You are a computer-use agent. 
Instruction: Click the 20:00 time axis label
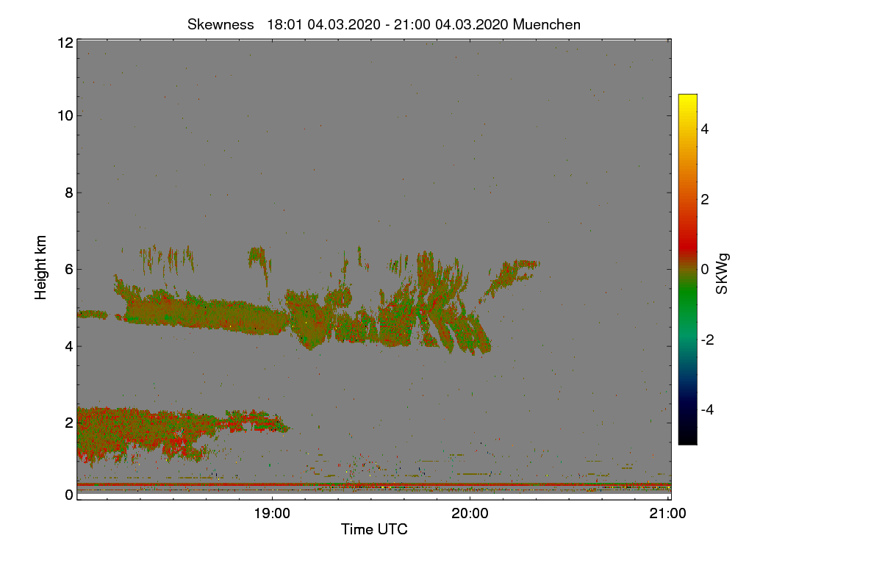click(x=470, y=514)
